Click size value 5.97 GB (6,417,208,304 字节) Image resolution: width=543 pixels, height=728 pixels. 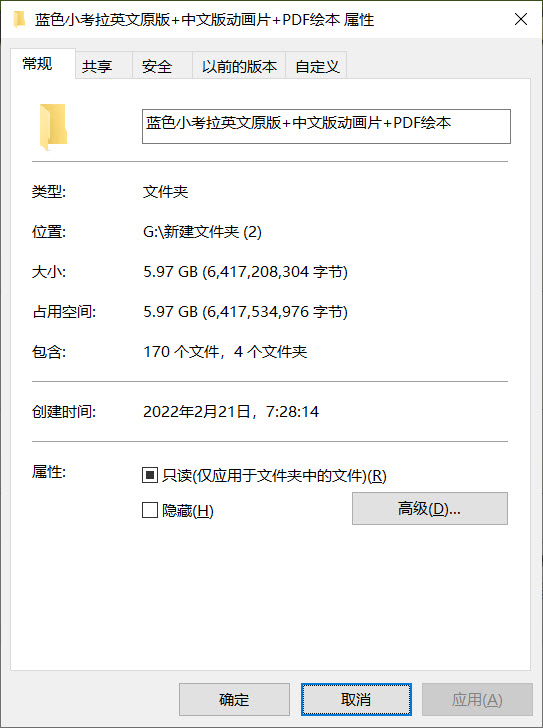(x=246, y=272)
